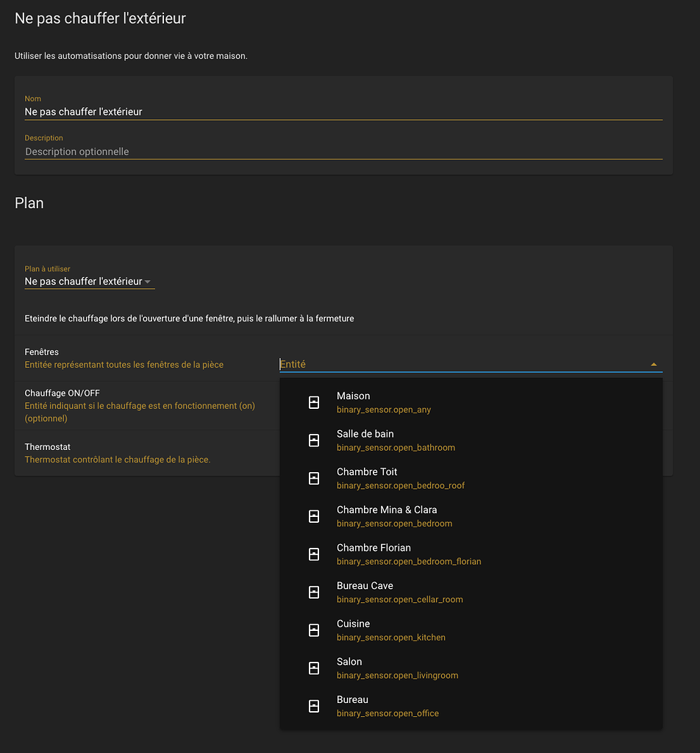Viewport: 700px width, 753px height.
Task: Click the Bureau Cave entity icon
Action: click(x=314, y=591)
